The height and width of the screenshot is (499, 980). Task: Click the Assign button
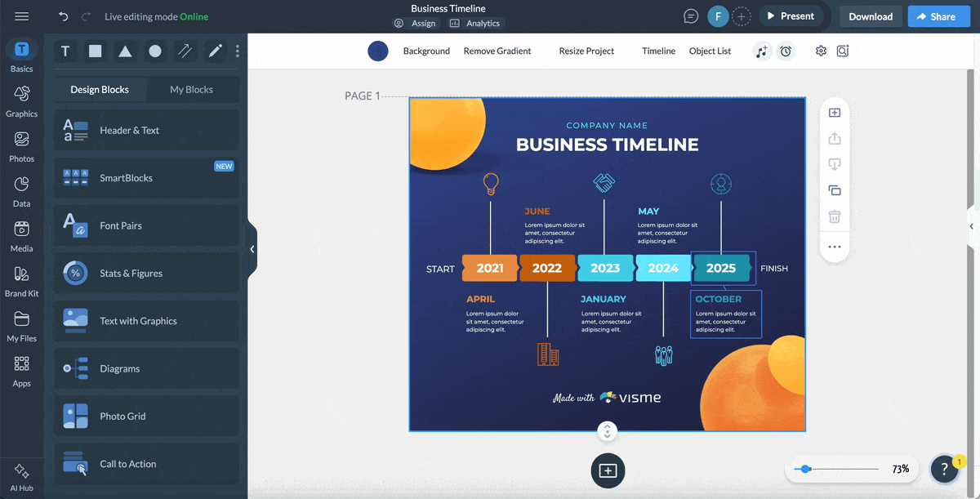pos(415,24)
